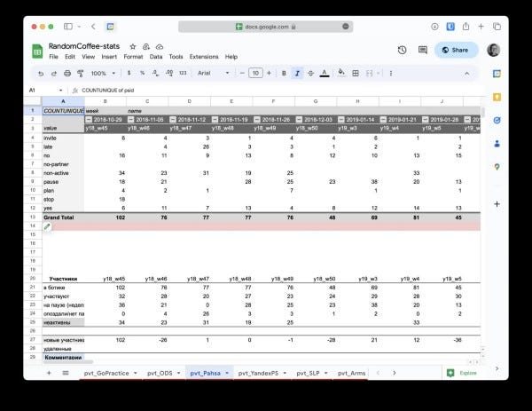This screenshot has height=411, width=532.
Task: Format as percent
Action: coord(142,73)
